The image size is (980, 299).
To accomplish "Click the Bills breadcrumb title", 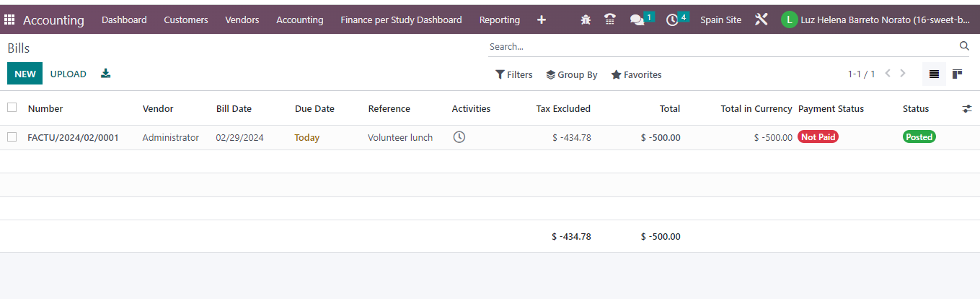I will coord(19,48).
